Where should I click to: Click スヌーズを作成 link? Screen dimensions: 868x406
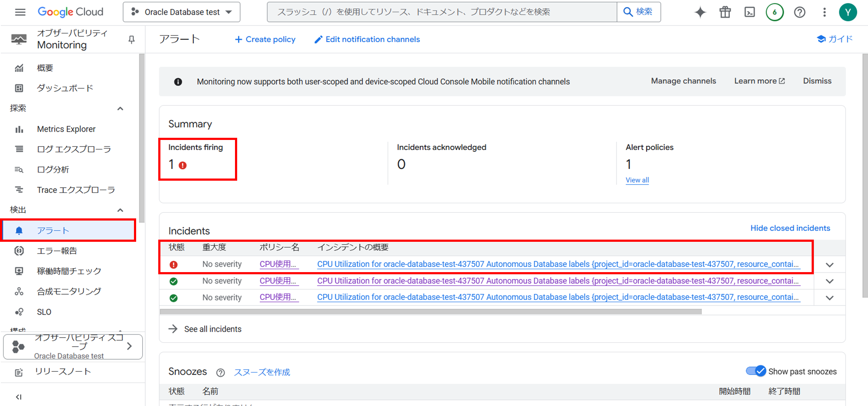tap(262, 372)
